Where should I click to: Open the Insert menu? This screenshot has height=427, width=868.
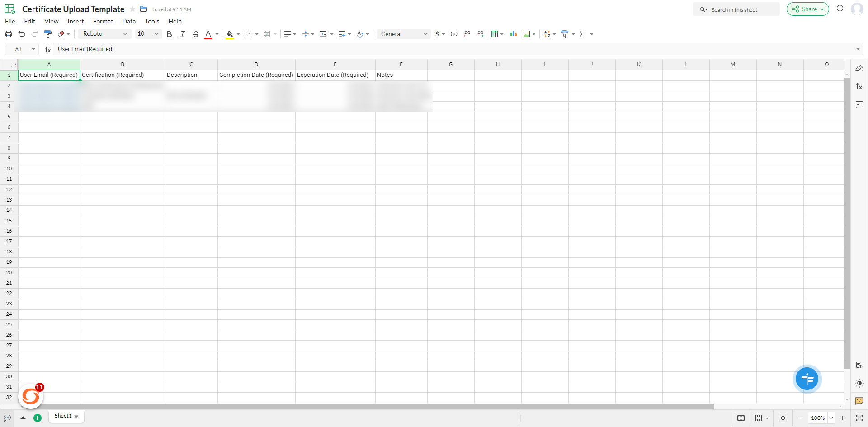pos(76,21)
